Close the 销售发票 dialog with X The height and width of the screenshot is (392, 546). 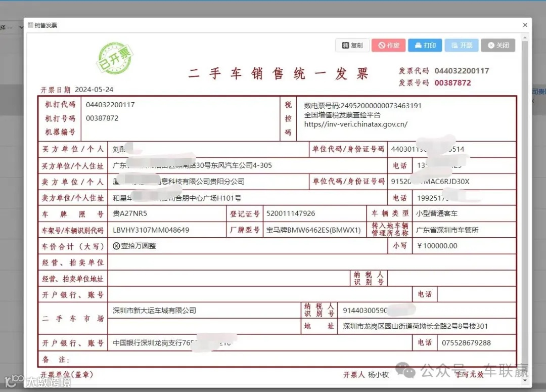tap(525, 25)
